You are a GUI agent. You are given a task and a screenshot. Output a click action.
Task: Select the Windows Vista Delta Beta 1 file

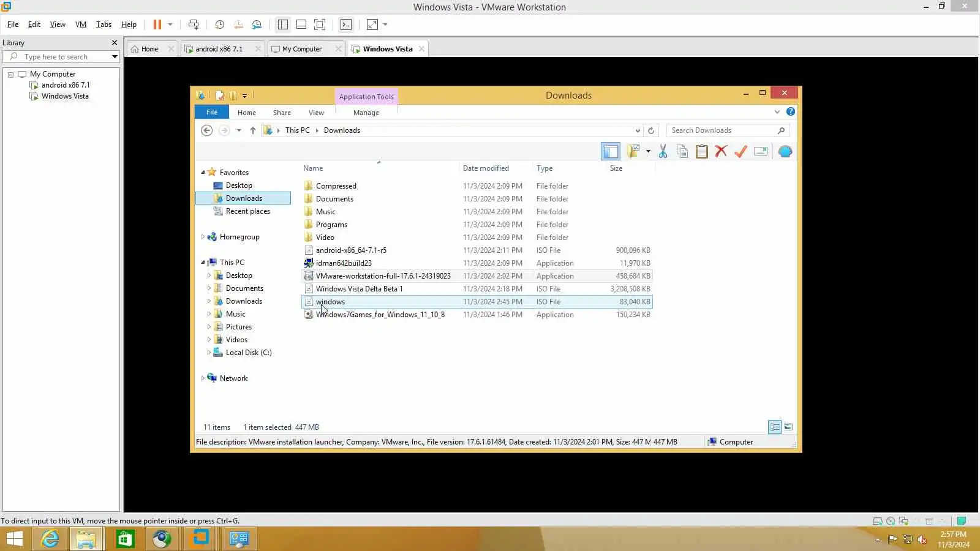(359, 289)
